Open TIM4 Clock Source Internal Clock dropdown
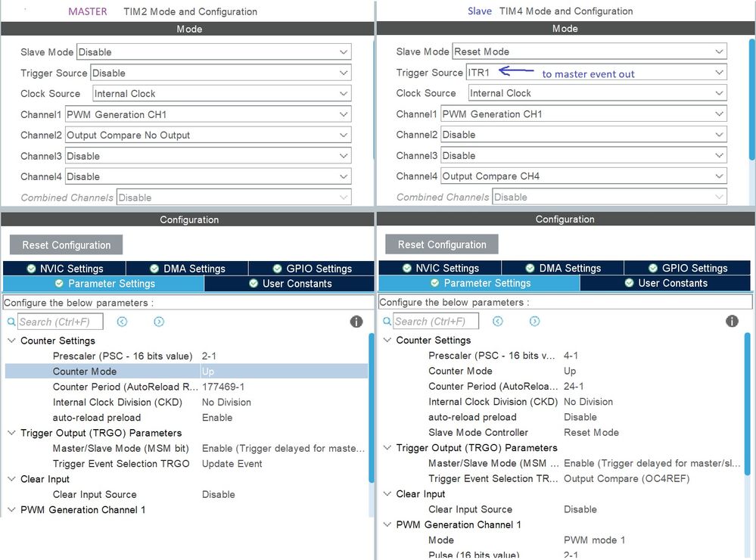Screen dimensions: 756x560 pyautogui.click(x=597, y=93)
